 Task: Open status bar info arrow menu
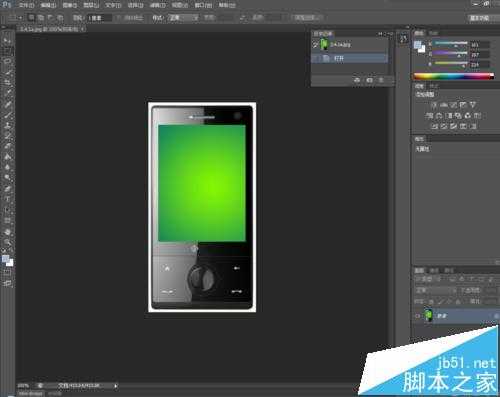click(116, 386)
